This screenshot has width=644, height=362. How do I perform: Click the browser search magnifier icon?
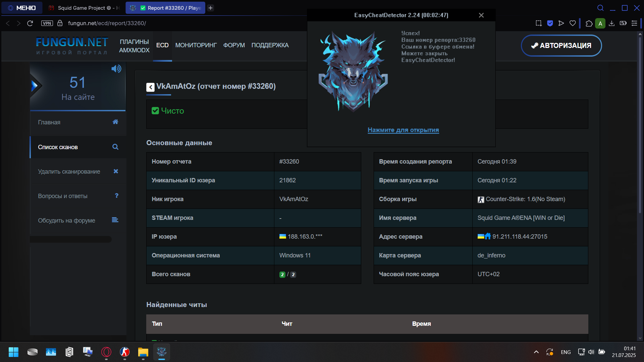pos(601,8)
